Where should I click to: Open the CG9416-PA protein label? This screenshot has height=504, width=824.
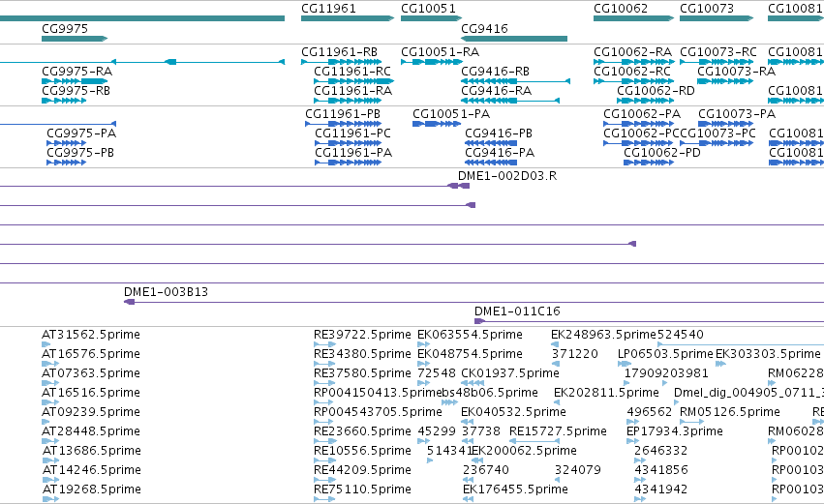click(x=500, y=153)
